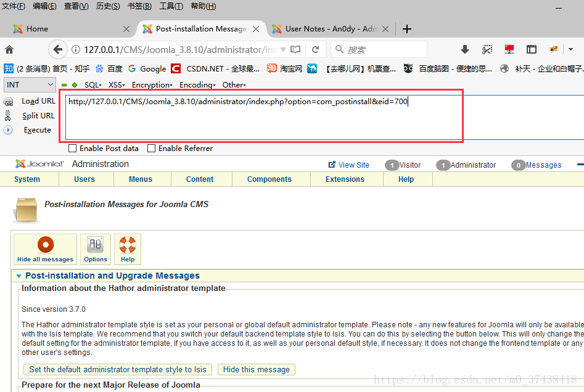Open the 编辑(E) menu

(44, 6)
